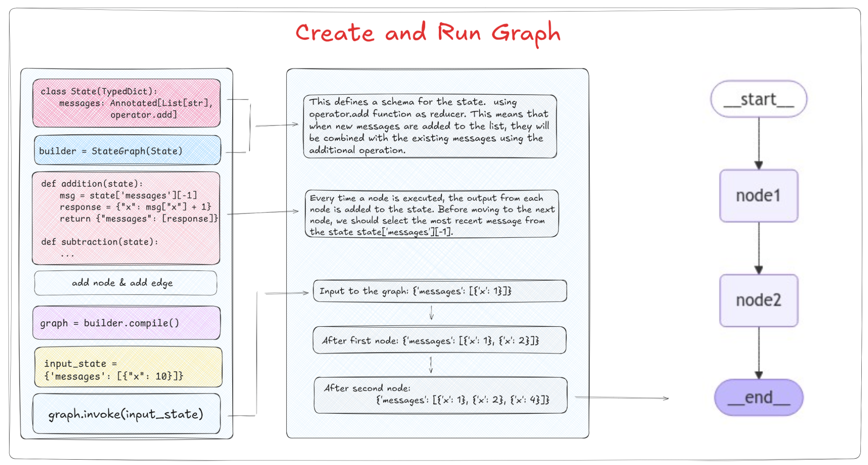The width and height of the screenshot is (868, 465).
Task: Select the def addition(state) code block
Action: [126, 218]
